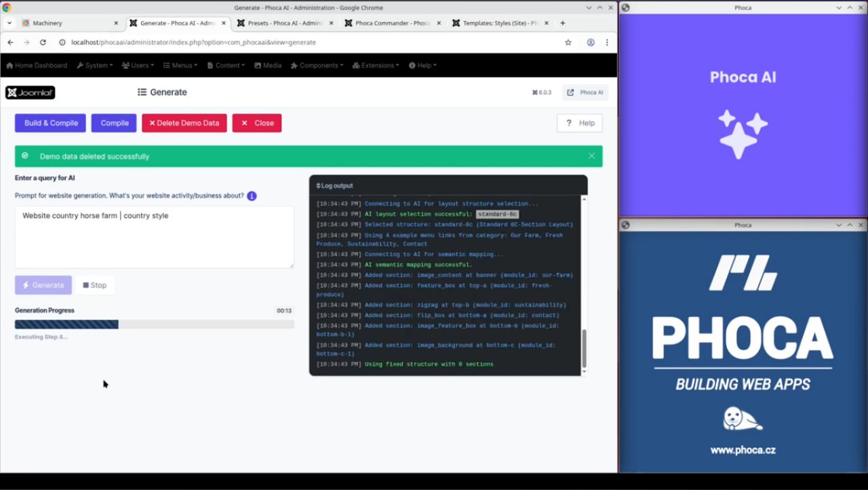Screen dimensions: 868x490
Task: Select the Phoca AI icon near version number
Action: click(x=571, y=92)
